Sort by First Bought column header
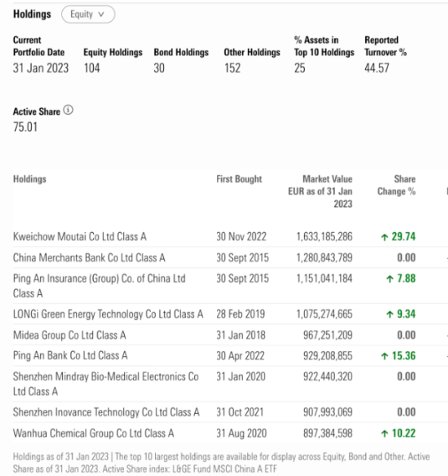Viewport: 448px width, 476px height. coord(239,179)
